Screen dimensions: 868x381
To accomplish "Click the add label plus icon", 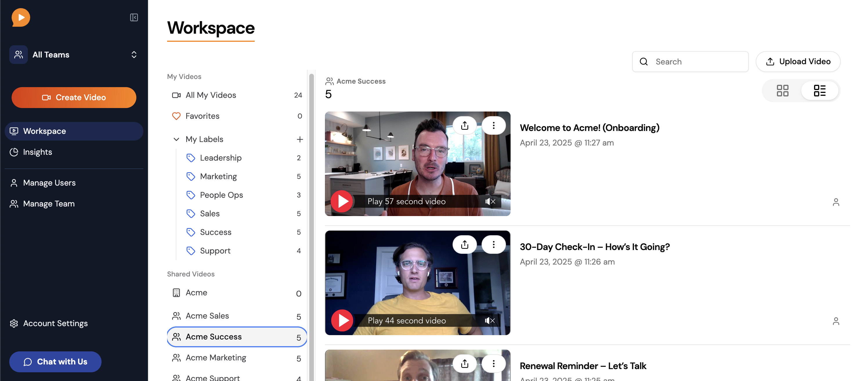I will (300, 139).
